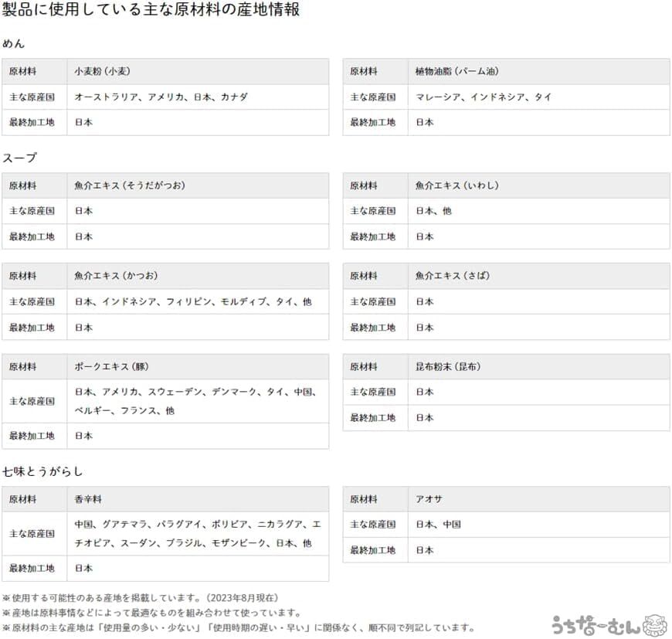Click 主な原産国 value 日本 in さば table
Screen dimensions: 672x639
tap(425, 301)
